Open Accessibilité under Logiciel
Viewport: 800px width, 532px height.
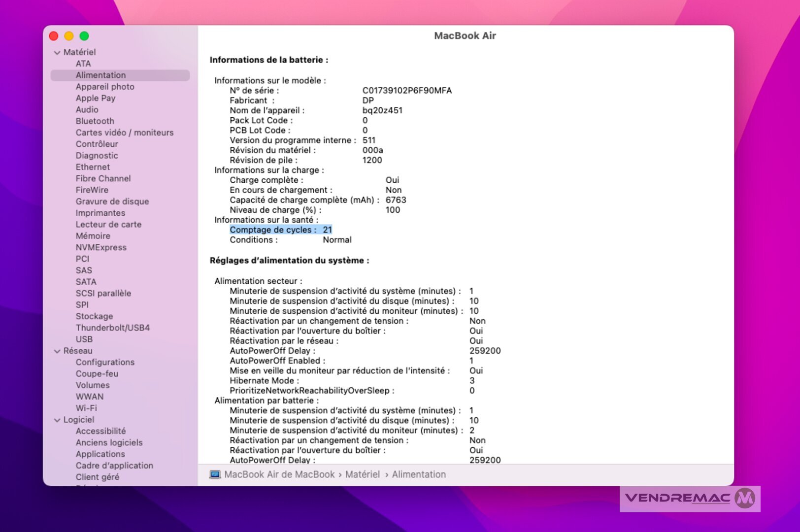(x=100, y=431)
